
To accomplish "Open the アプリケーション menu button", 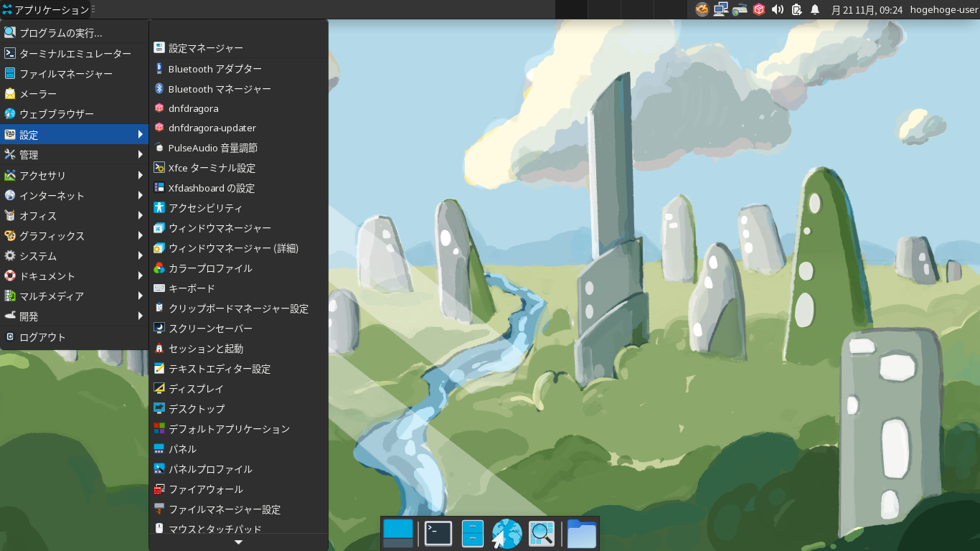I will click(46, 10).
